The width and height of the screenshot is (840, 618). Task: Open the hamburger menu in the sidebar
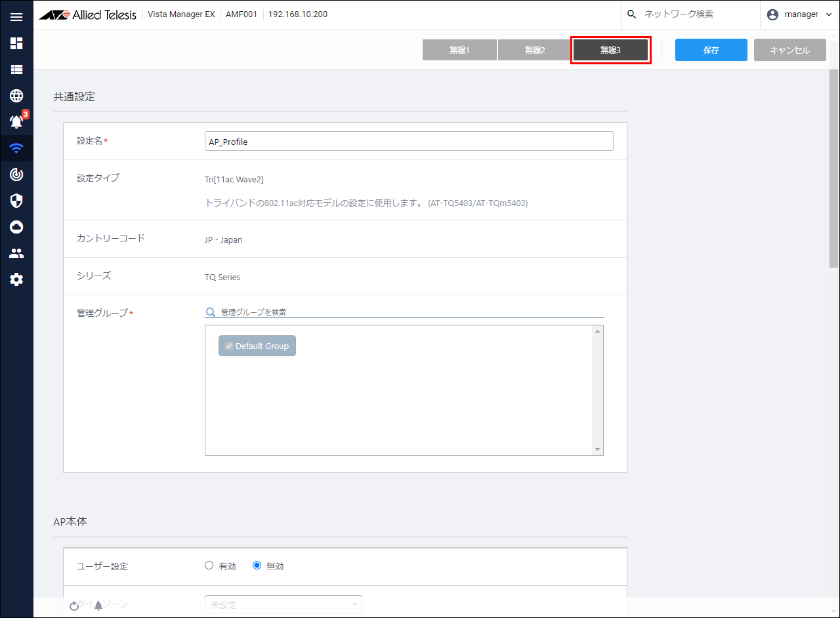16,17
